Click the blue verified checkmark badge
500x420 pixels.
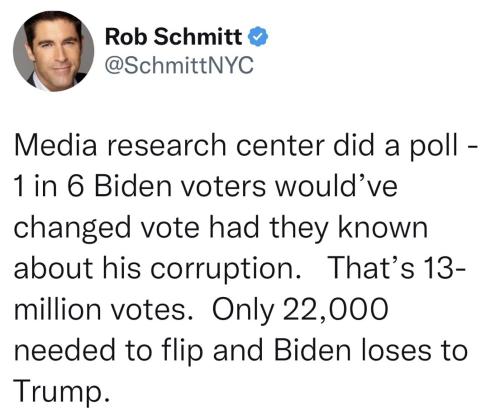click(x=258, y=37)
